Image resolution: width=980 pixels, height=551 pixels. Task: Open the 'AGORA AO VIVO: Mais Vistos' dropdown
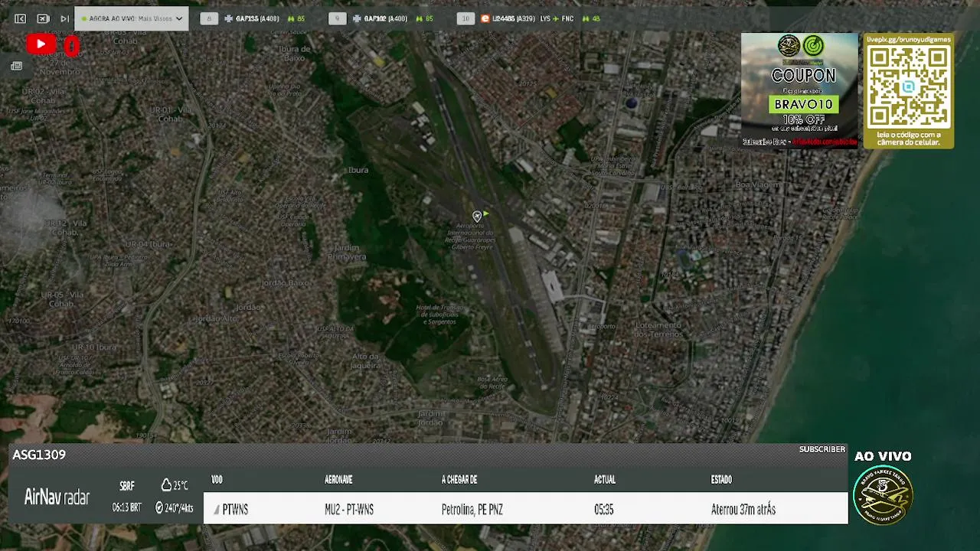click(132, 18)
